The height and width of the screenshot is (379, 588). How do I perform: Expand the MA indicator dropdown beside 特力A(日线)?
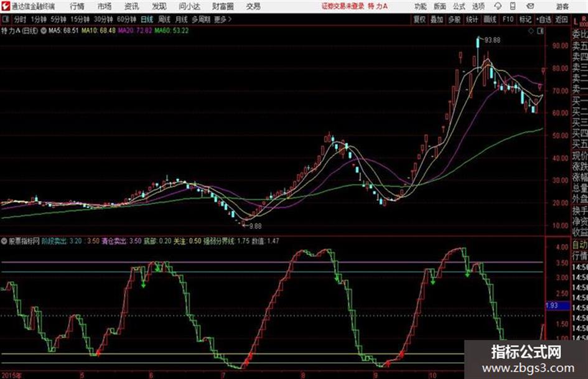click(44, 30)
